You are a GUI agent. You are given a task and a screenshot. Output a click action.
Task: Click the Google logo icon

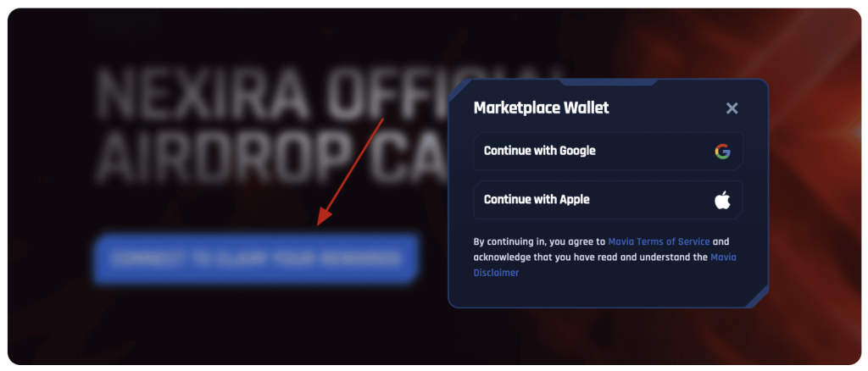click(722, 151)
